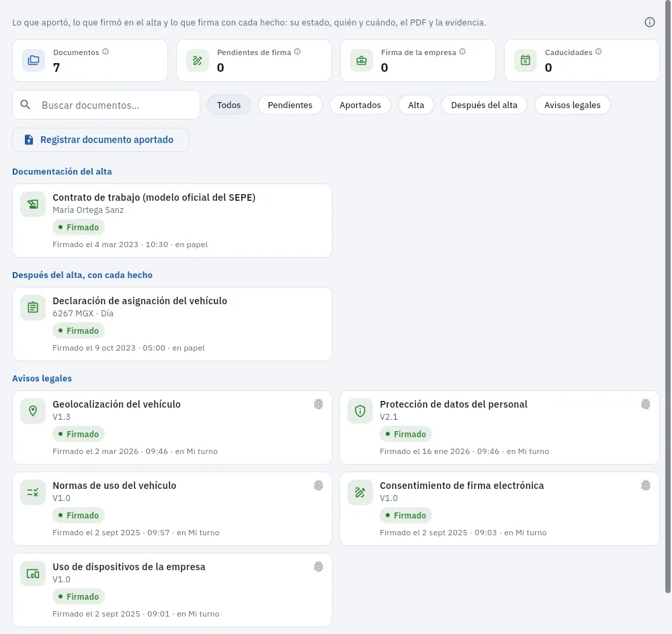The width and height of the screenshot is (672, 634).
Task: Click the Geolocalización location pin icon
Action: pos(33,411)
